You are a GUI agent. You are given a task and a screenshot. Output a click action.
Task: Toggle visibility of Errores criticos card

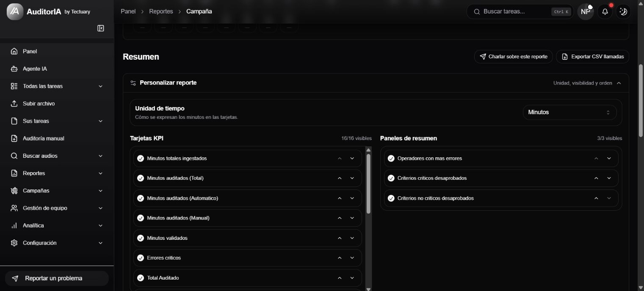[x=141, y=258]
